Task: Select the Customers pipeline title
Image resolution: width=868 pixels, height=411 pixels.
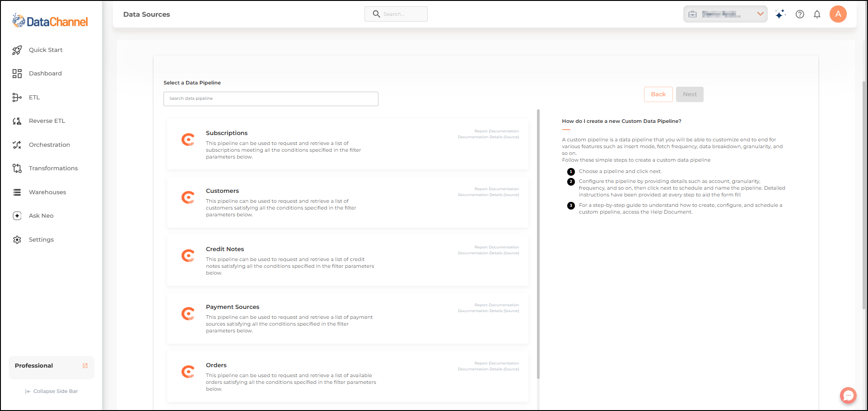Action: click(x=222, y=191)
